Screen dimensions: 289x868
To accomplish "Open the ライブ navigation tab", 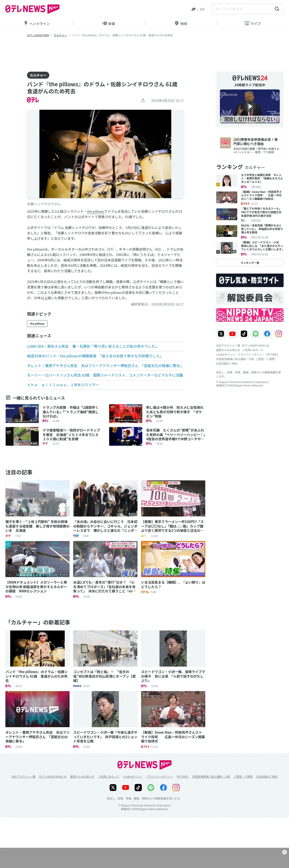I will coord(253,24).
